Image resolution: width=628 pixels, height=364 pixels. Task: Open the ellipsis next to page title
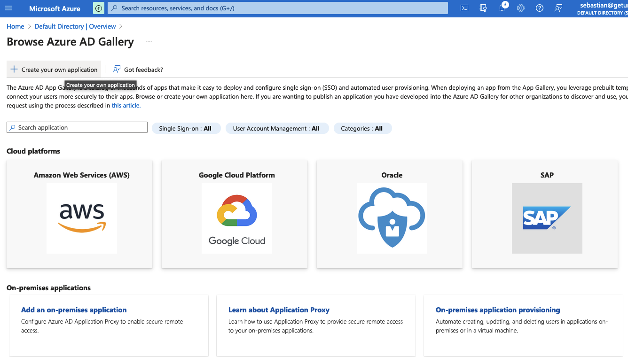(x=149, y=42)
